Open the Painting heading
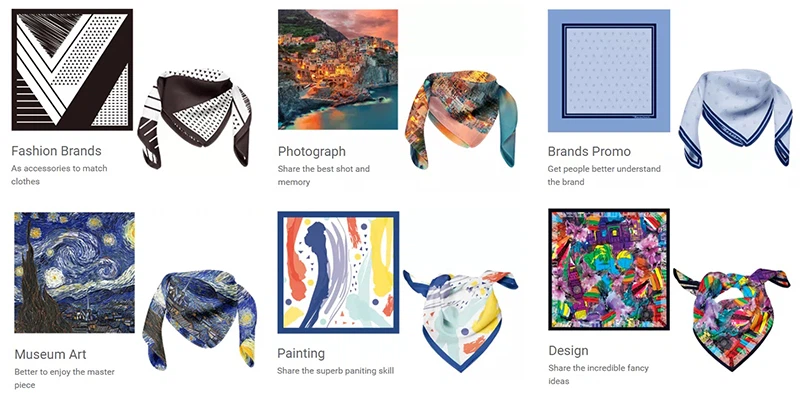 (301, 353)
